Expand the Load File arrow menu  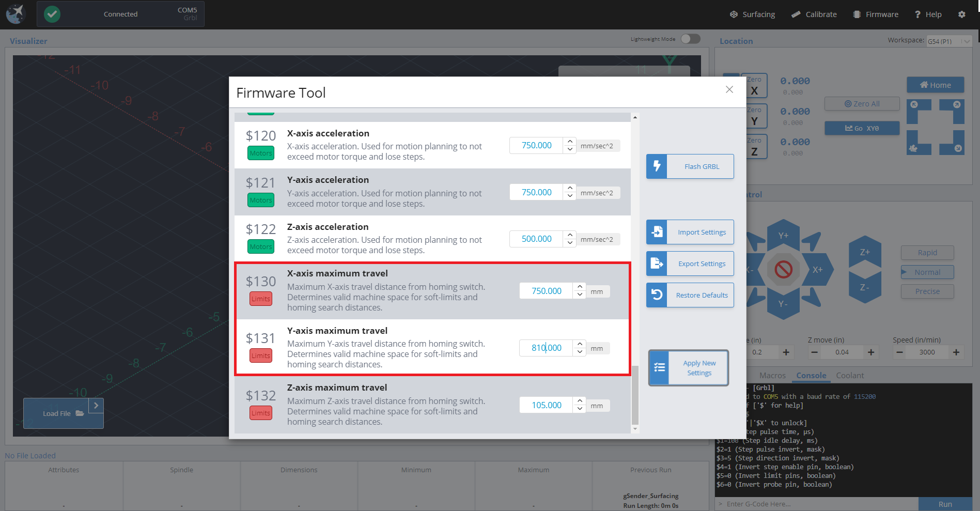tap(96, 406)
